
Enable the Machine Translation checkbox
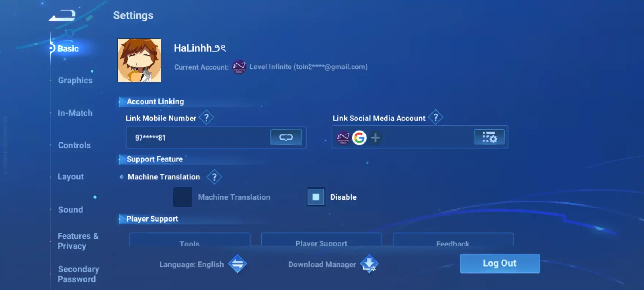tap(183, 197)
